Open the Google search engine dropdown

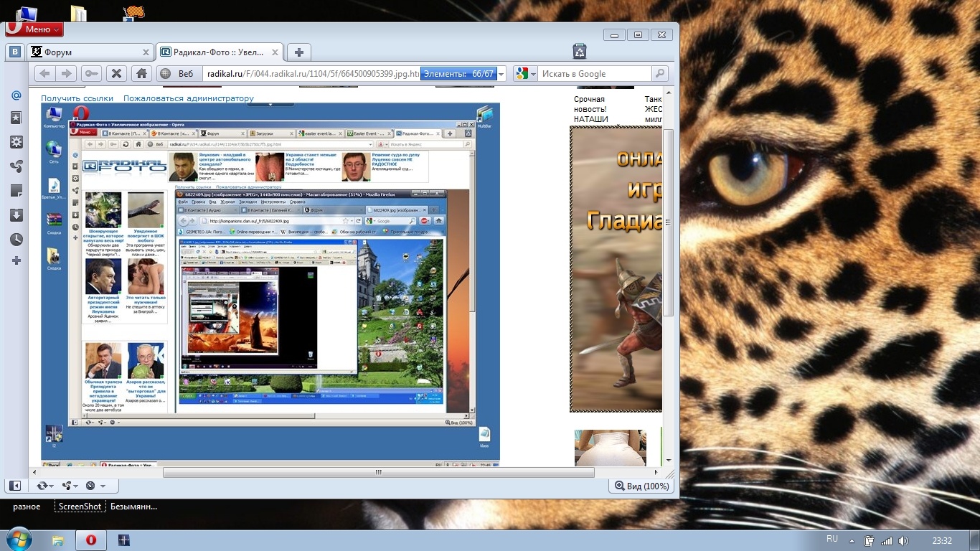tap(525, 73)
